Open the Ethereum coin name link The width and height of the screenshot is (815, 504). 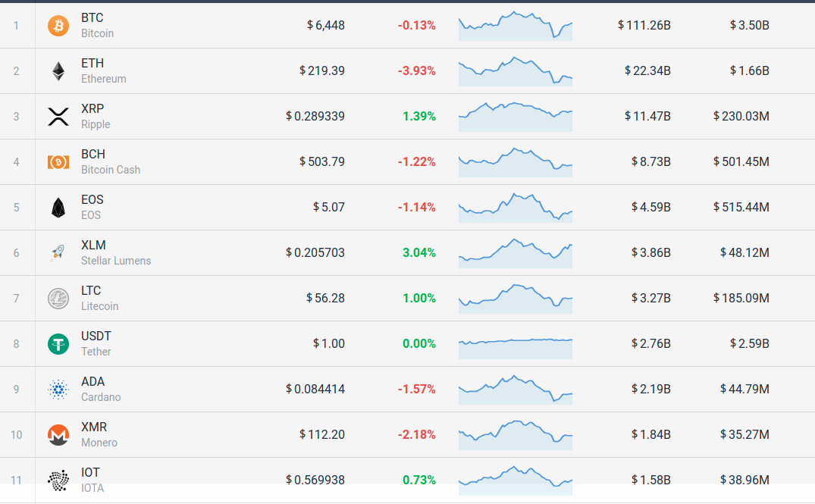click(x=103, y=79)
